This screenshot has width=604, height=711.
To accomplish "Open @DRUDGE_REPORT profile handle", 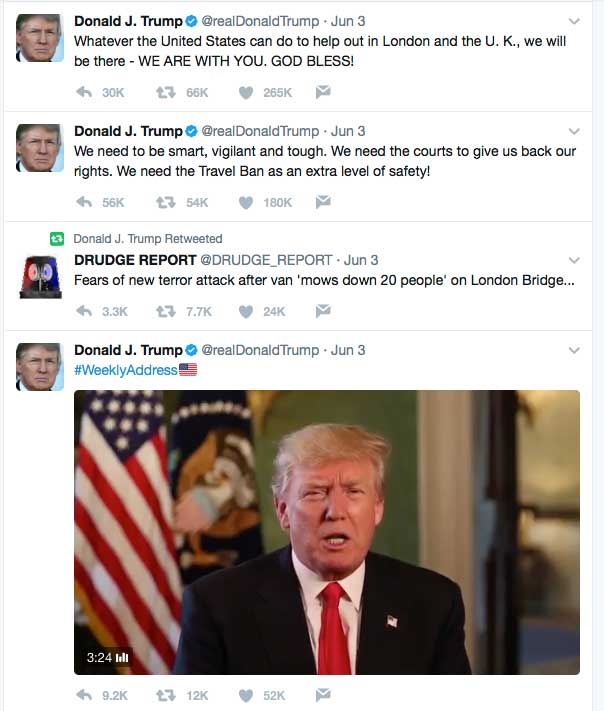I will [x=266, y=260].
